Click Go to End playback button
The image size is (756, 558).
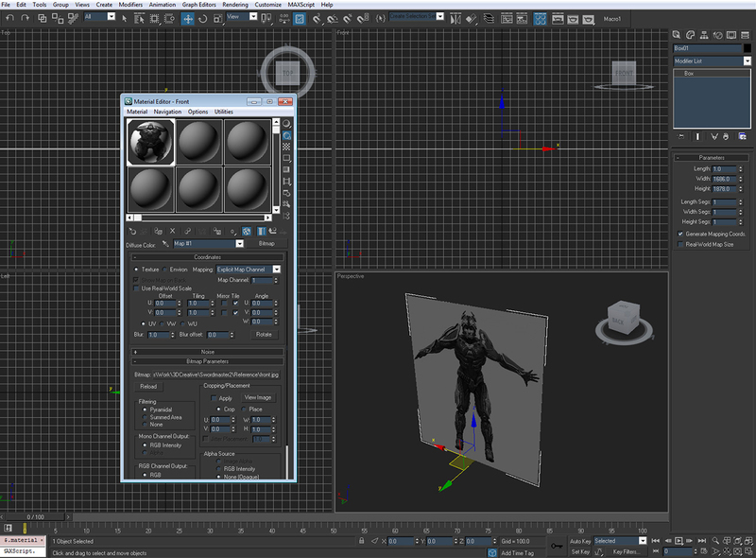701,541
